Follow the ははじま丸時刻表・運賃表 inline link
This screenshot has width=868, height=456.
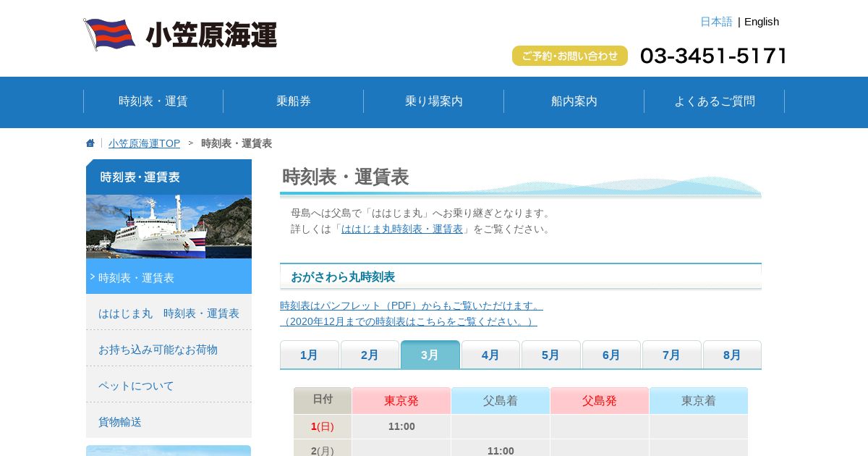(x=402, y=229)
